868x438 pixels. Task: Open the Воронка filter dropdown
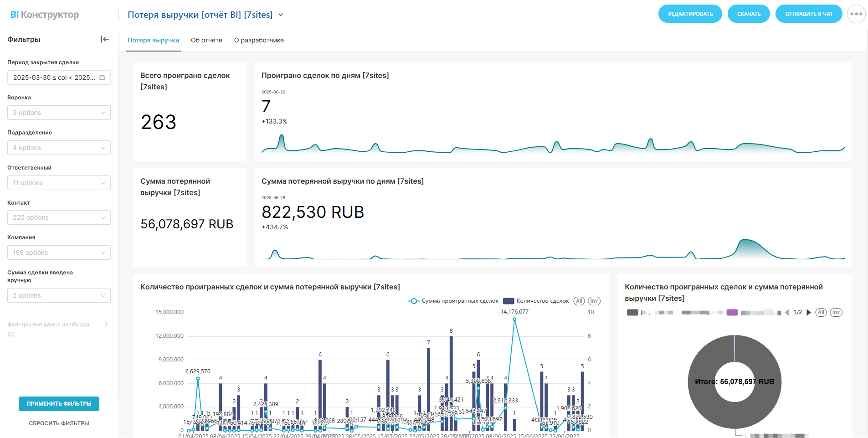(59, 113)
